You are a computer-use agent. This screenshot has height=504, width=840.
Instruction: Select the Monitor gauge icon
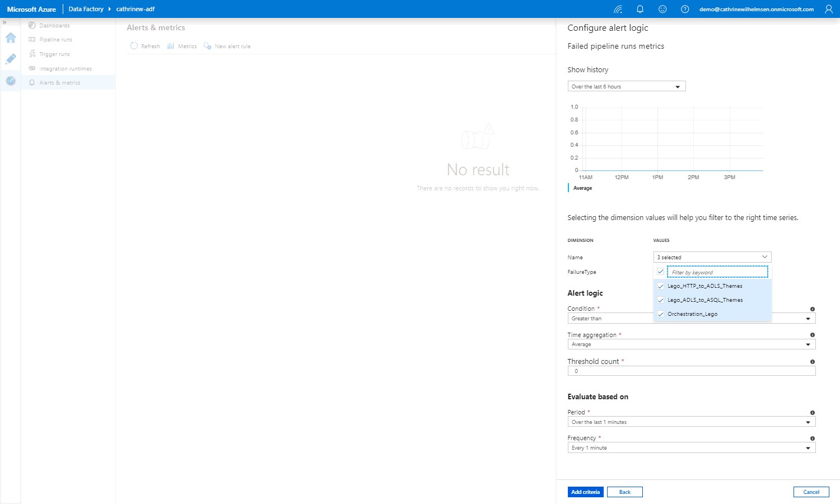pos(11,81)
